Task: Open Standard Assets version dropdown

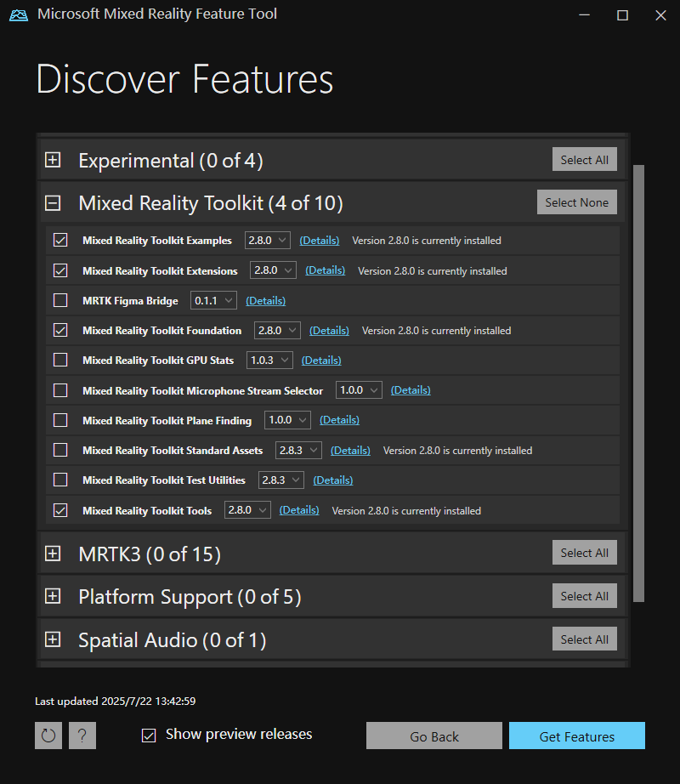Action: 298,450
